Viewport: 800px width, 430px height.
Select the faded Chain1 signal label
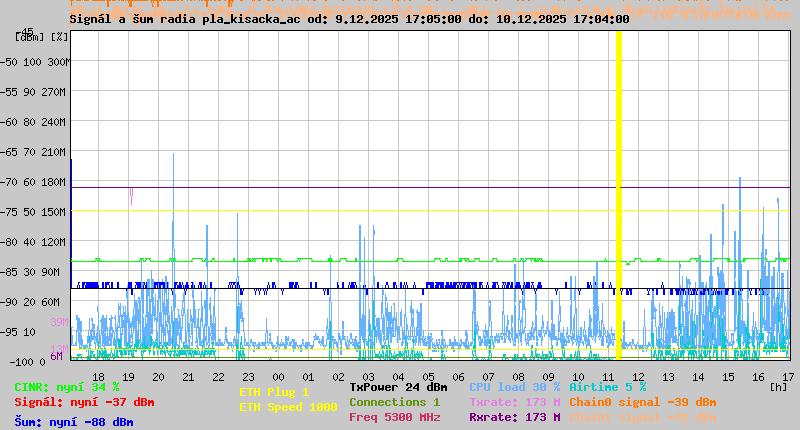[643, 417]
